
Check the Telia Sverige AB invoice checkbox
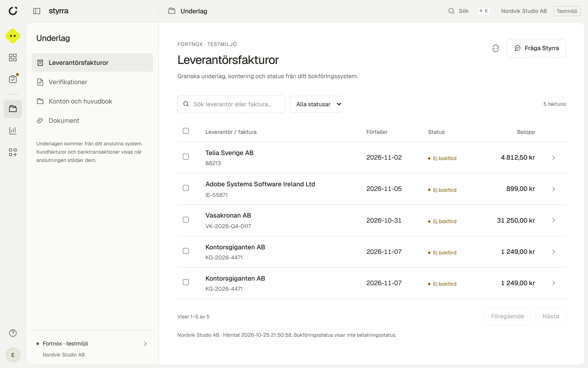click(186, 156)
